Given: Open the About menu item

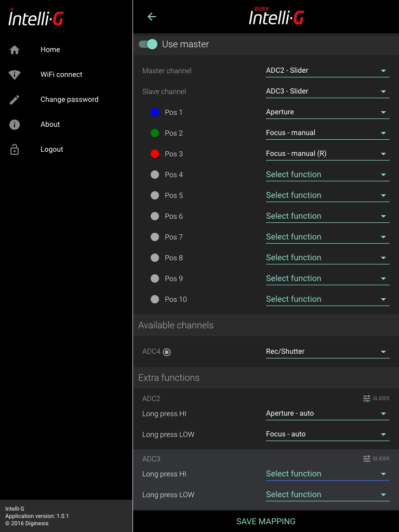Looking at the screenshot, I should [x=50, y=125].
